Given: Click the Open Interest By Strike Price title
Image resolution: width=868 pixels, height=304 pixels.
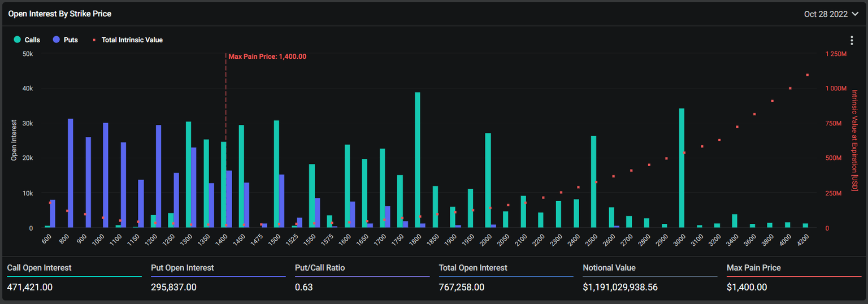Looking at the screenshot, I should (59, 14).
